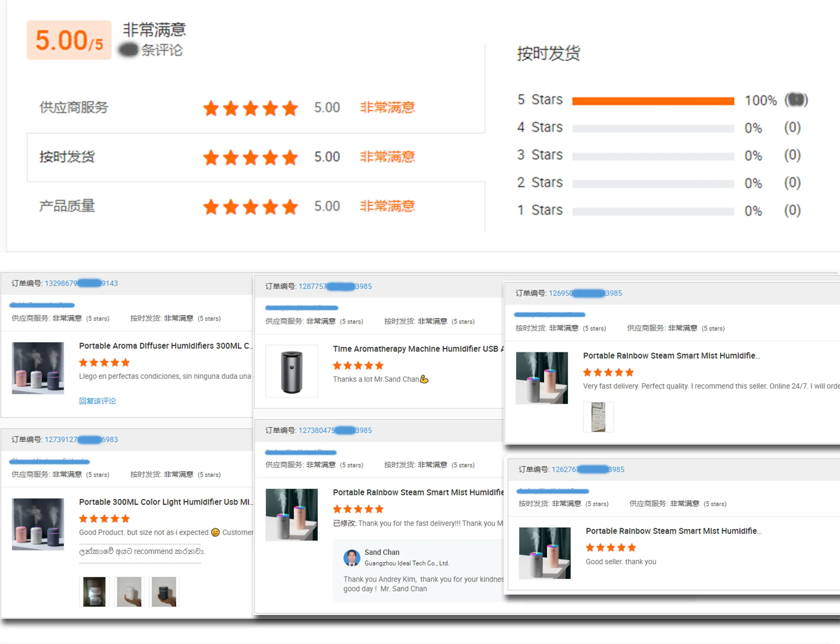Image resolution: width=840 pixels, height=644 pixels.
Task: Open the gray Time Aromatherapy Machine thumbnail
Action: (x=292, y=371)
